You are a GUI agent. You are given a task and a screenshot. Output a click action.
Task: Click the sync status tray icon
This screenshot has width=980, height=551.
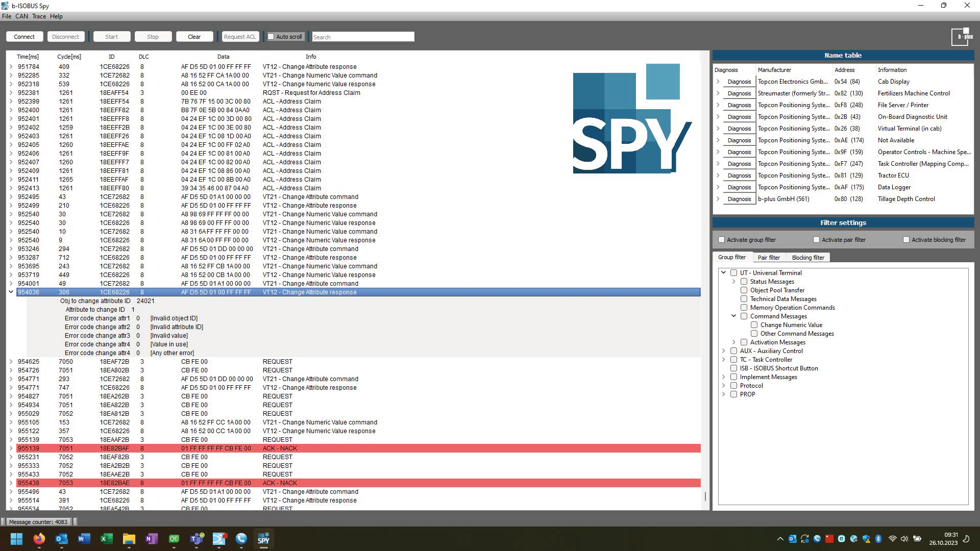coord(805,539)
